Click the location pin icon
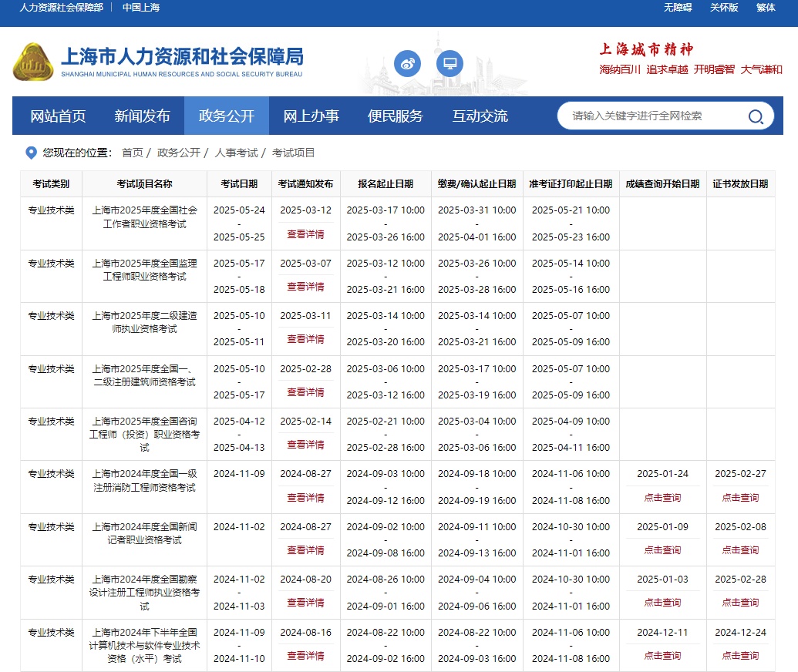 coord(31,153)
